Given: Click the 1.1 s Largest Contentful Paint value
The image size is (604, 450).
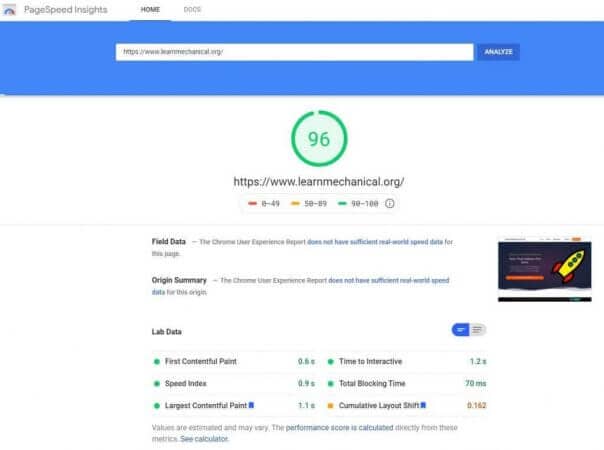Looking at the screenshot, I should tap(306, 405).
